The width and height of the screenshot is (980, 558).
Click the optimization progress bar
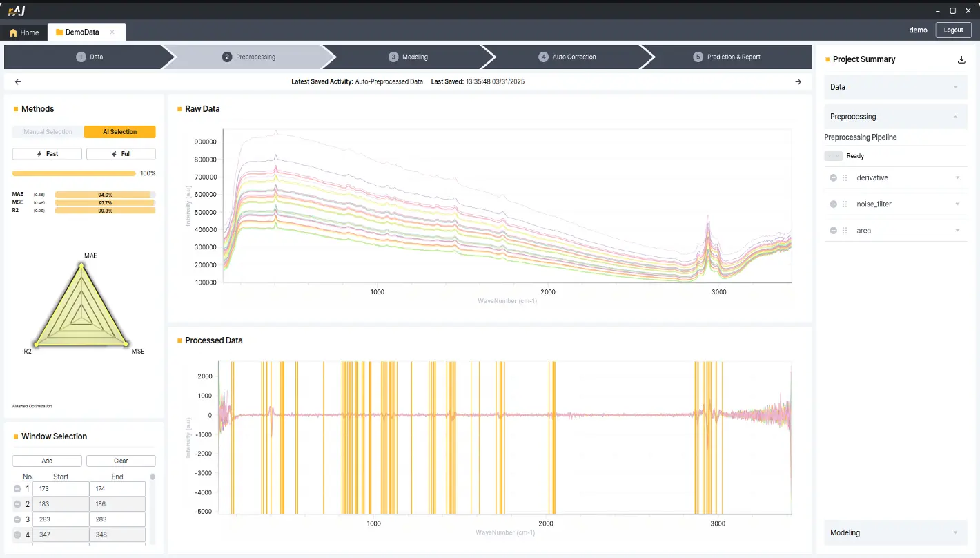[x=75, y=173]
